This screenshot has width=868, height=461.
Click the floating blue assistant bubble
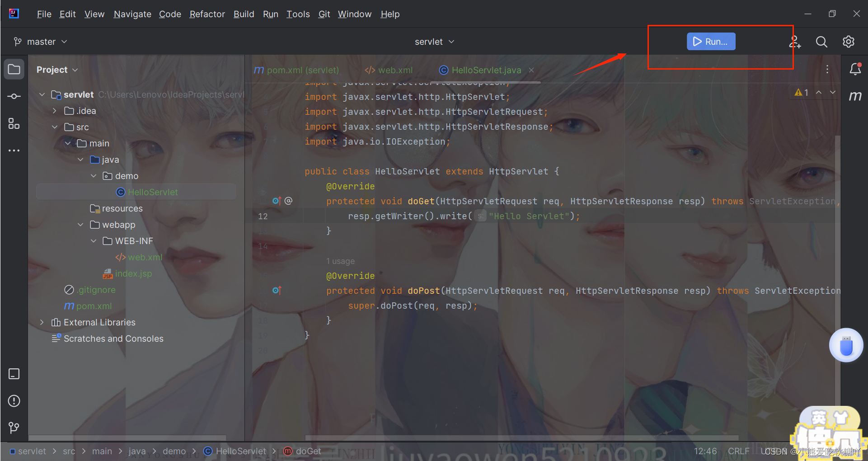click(x=846, y=345)
